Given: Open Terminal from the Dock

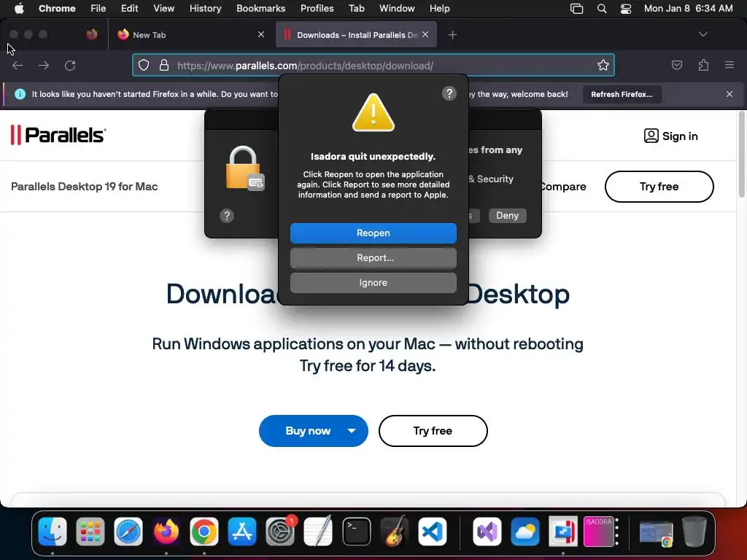Looking at the screenshot, I should click(356, 532).
